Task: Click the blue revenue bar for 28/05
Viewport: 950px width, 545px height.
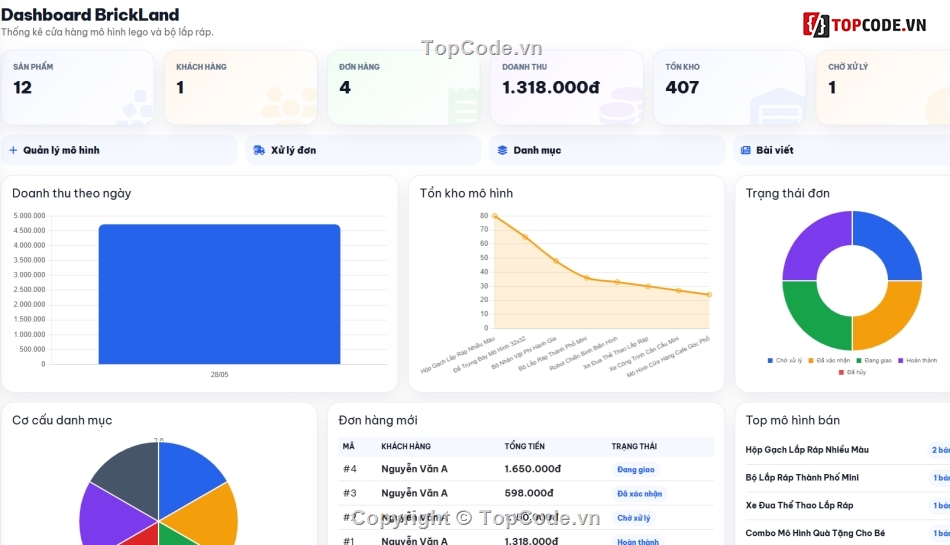Action: pos(219,294)
